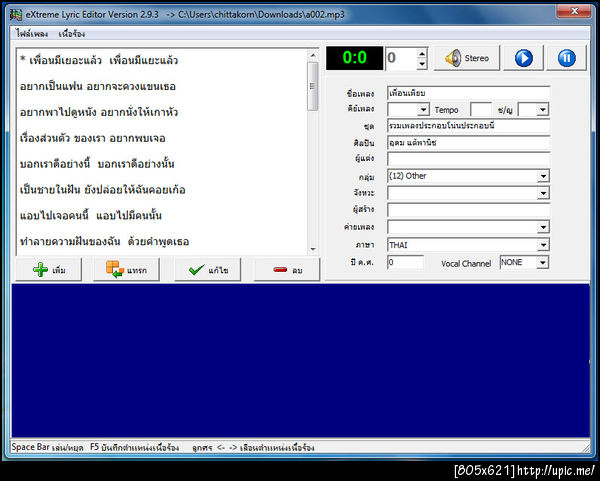Click the blue pause button
Image resolution: width=600 pixels, height=481 pixels.
click(x=566, y=58)
